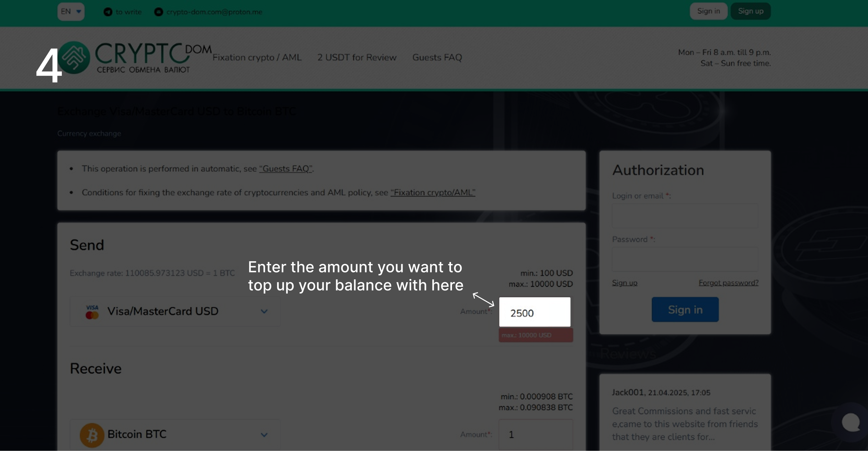Open the 'to write' Telegram link
Screen dimensions: 868x451
tap(129, 12)
